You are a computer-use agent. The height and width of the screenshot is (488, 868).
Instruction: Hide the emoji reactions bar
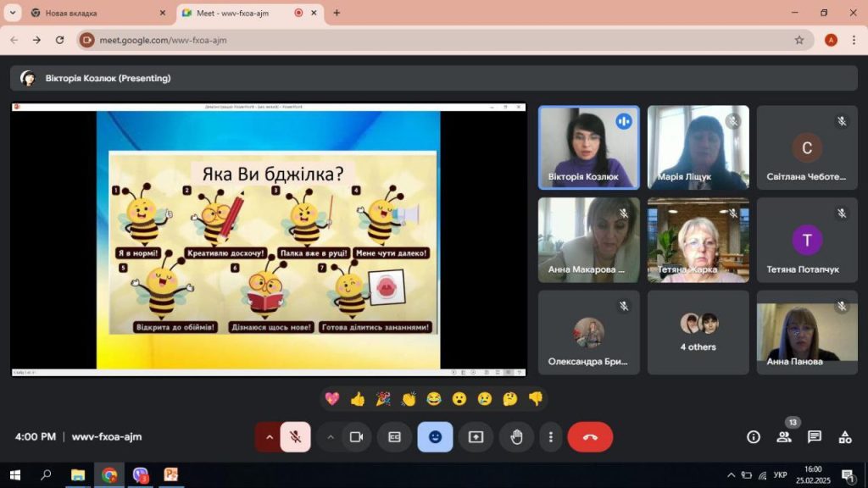pos(435,437)
